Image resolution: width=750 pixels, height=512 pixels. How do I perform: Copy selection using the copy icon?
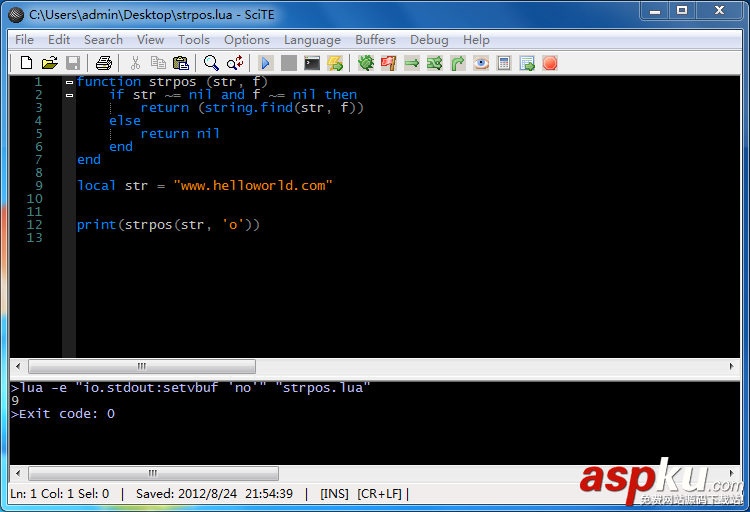[x=158, y=63]
